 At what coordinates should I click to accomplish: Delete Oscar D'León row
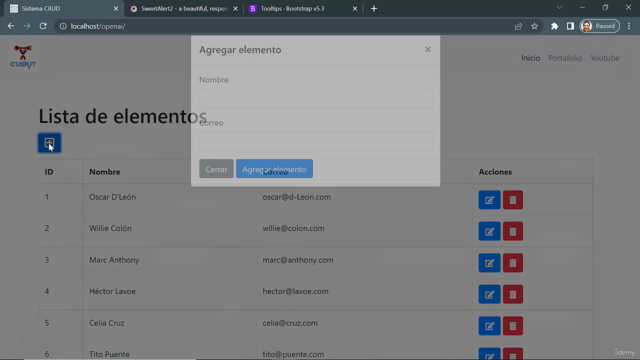(513, 200)
